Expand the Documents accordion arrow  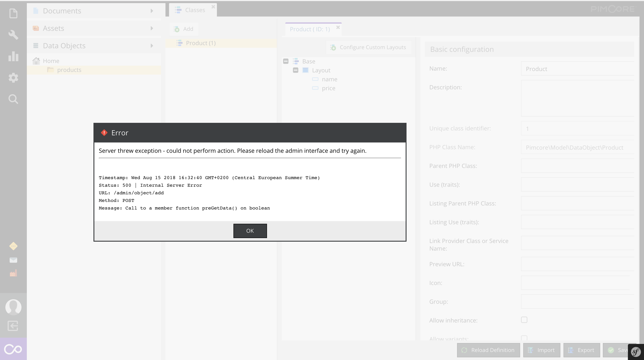coord(152,11)
